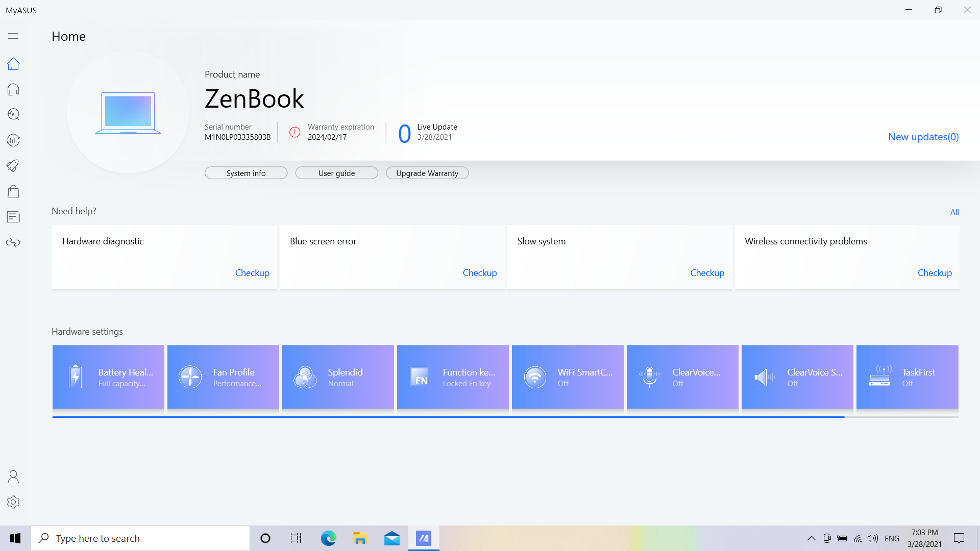The height and width of the screenshot is (551, 980).
Task: Open the User guide button
Action: coord(336,173)
